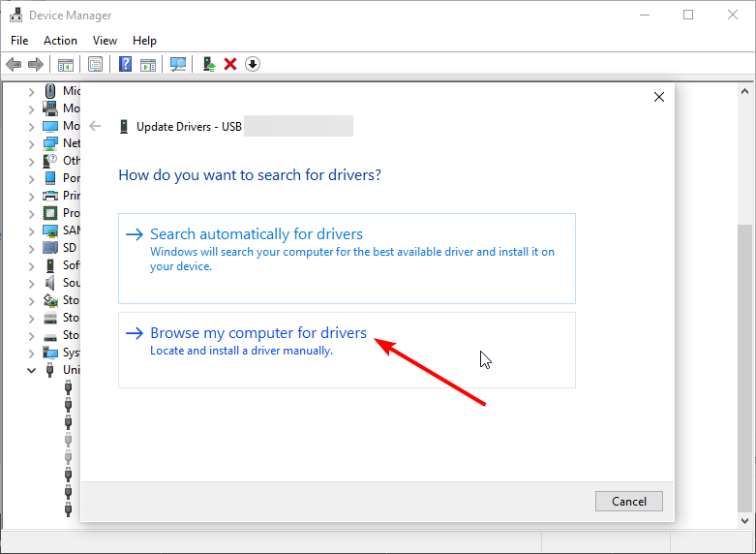Screen dimensions: 756x554
Task: Expand the 'SAM' tree node chevron
Action: click(31, 231)
